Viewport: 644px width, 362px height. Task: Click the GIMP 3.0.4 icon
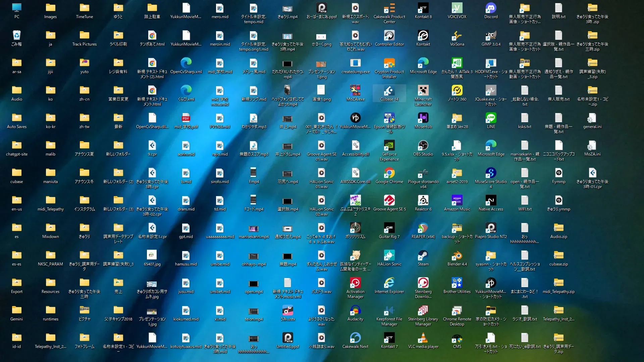coord(491,36)
